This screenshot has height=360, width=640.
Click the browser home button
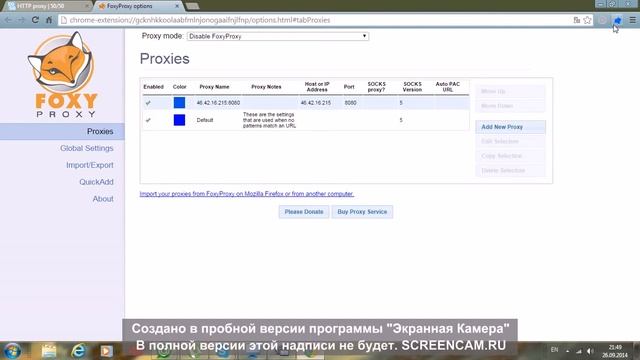pyautogui.click(x=49, y=20)
